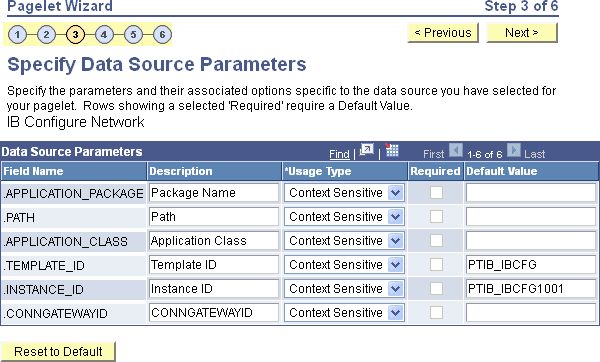Open grid in new window icon

[367, 150]
